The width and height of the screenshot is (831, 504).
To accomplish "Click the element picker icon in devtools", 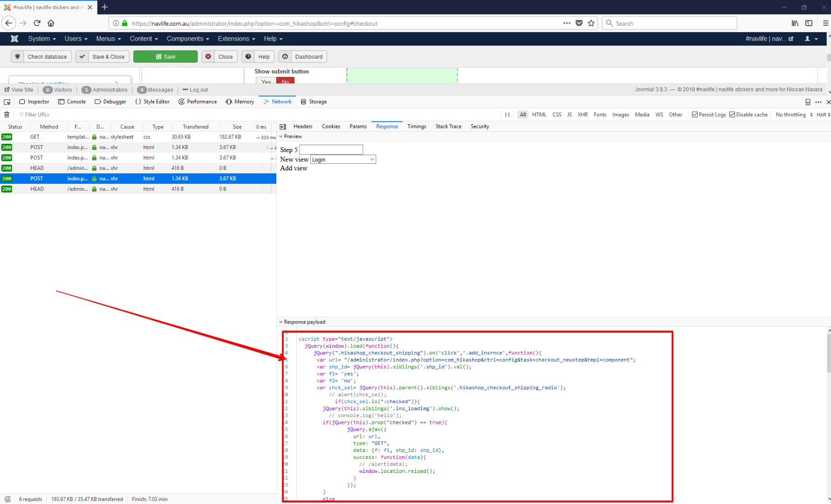I will (x=7, y=102).
